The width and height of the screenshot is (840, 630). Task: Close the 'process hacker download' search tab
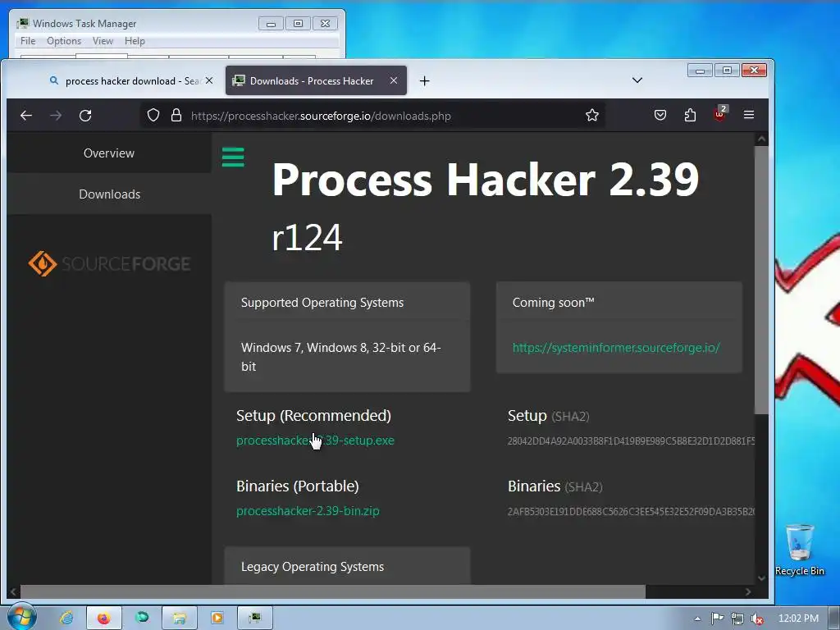(209, 80)
